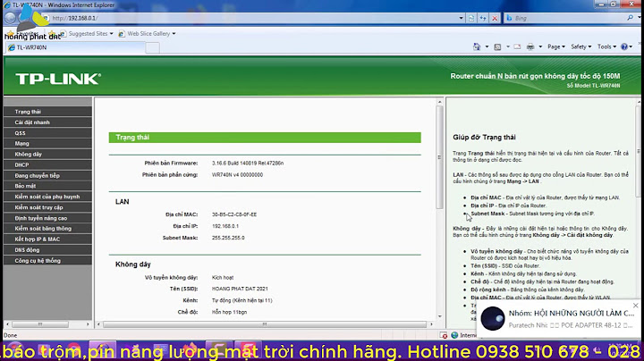Click hardware version WR740N v4 text
This screenshot has width=644, height=361.
coord(237,175)
